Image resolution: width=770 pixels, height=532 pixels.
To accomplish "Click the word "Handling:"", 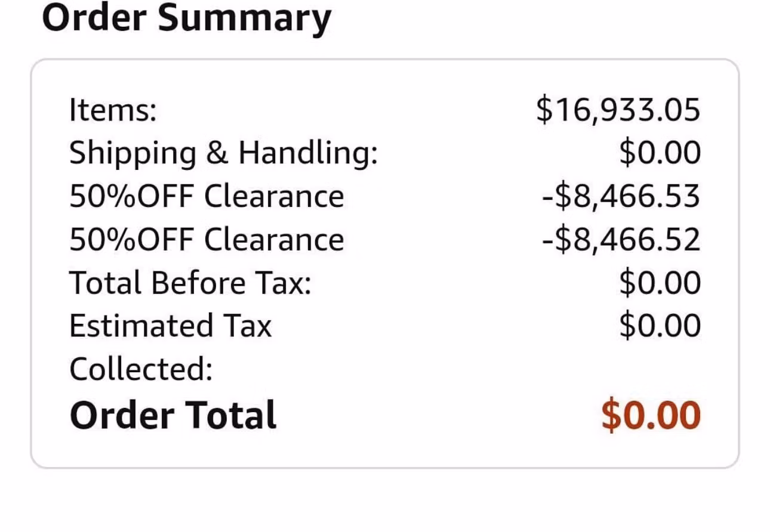I will (x=308, y=153).
